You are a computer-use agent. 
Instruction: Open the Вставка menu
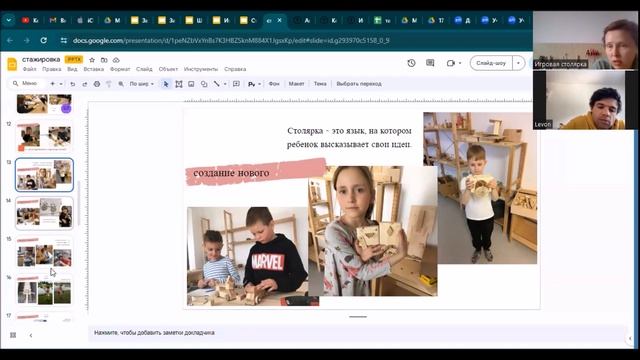pos(93,69)
